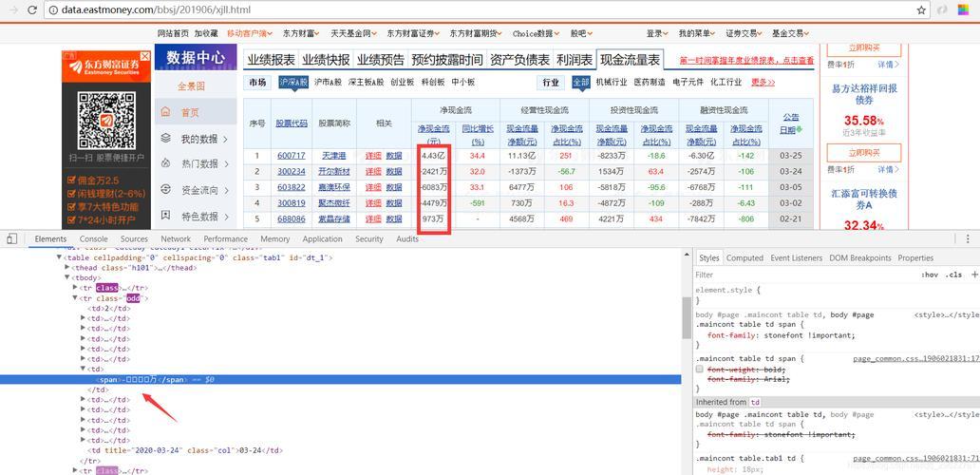This screenshot has height=475, width=980.
Task: Click the forward navigation arrow
Action: (13, 10)
